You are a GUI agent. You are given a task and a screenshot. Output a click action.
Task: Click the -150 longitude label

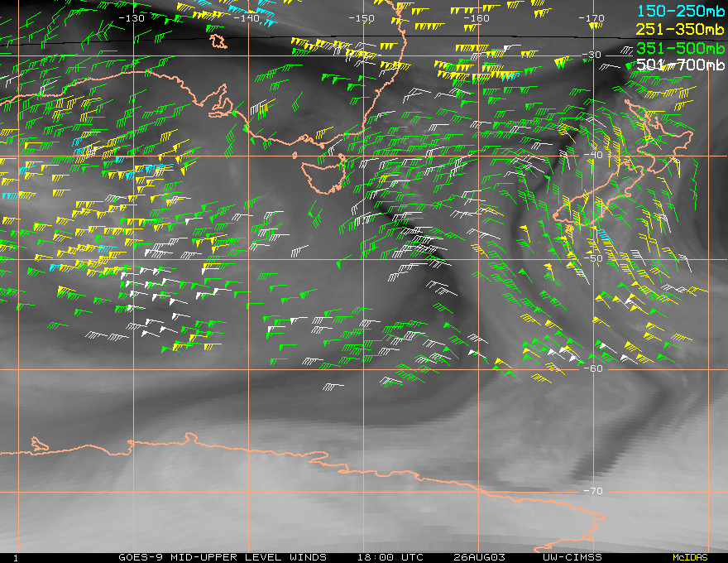point(362,18)
